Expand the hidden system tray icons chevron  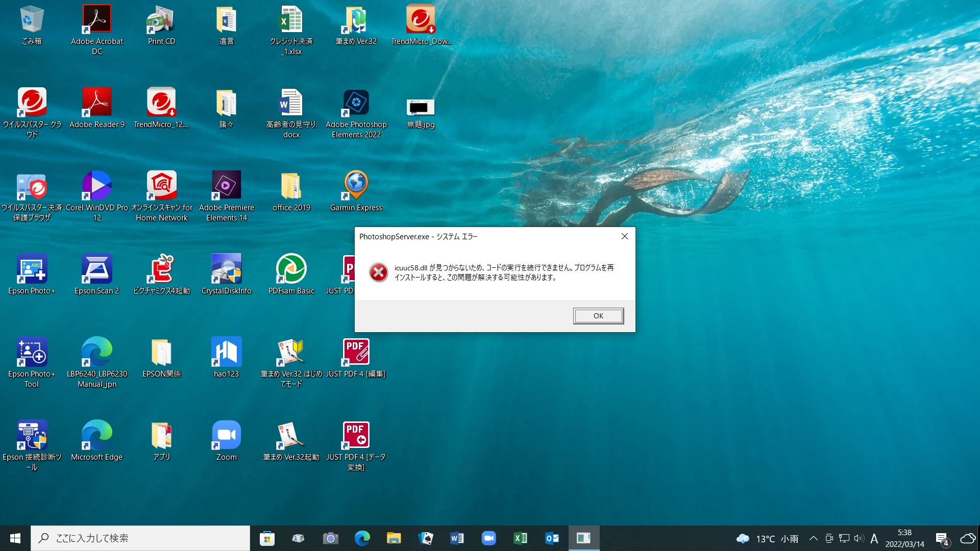tap(814, 538)
